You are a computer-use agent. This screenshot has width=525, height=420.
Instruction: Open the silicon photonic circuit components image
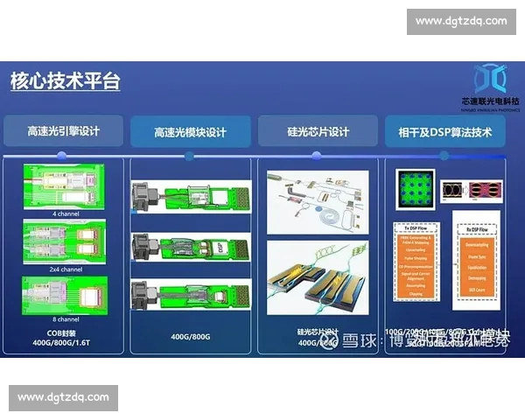point(318,202)
